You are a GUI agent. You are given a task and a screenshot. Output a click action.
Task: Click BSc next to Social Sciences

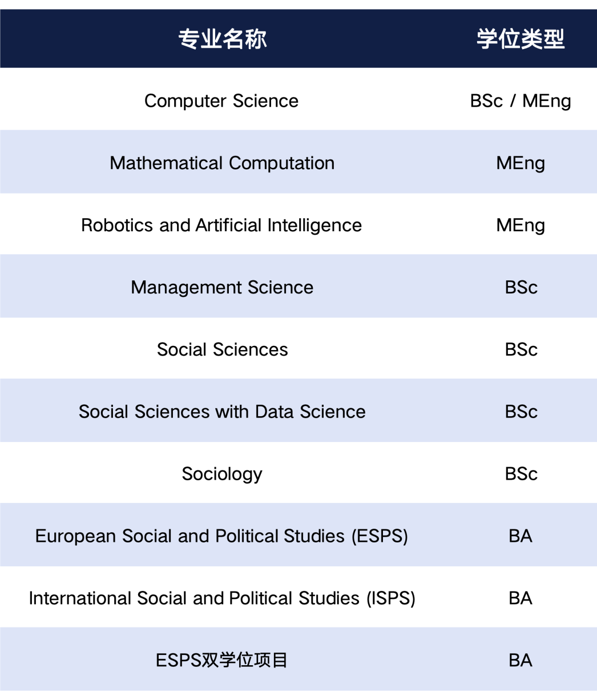[x=521, y=349]
